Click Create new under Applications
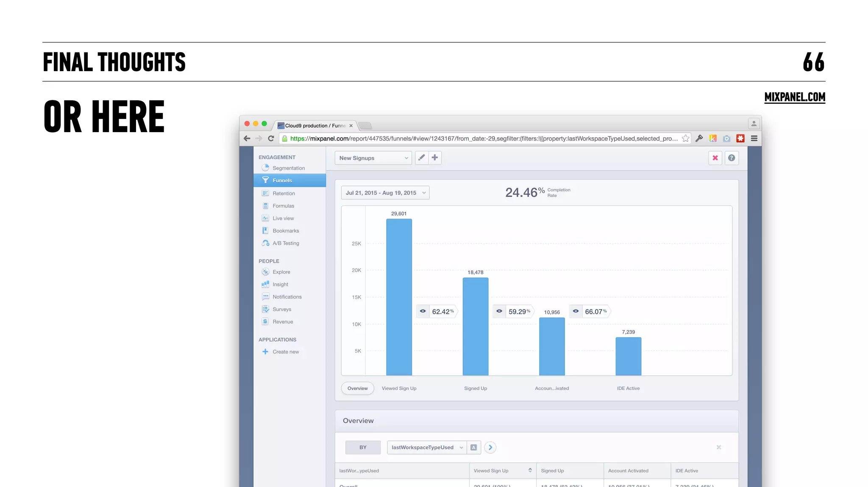Screen dimensions: 868x487 285,352
